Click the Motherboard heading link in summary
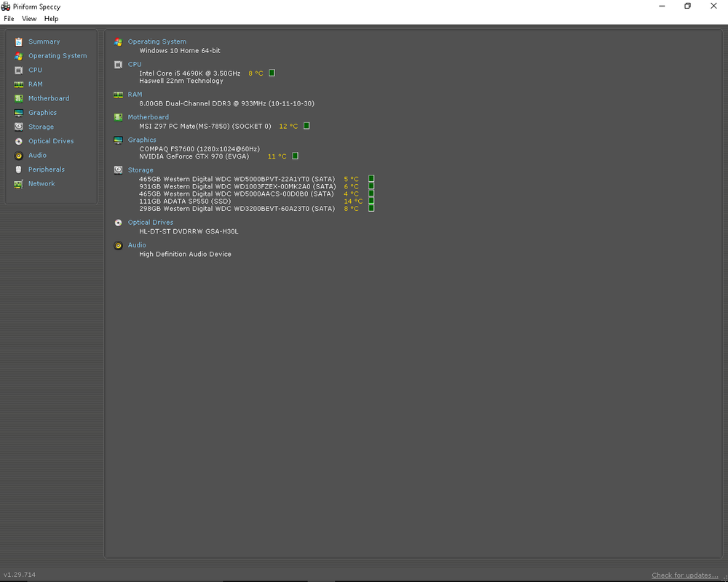 tap(149, 117)
